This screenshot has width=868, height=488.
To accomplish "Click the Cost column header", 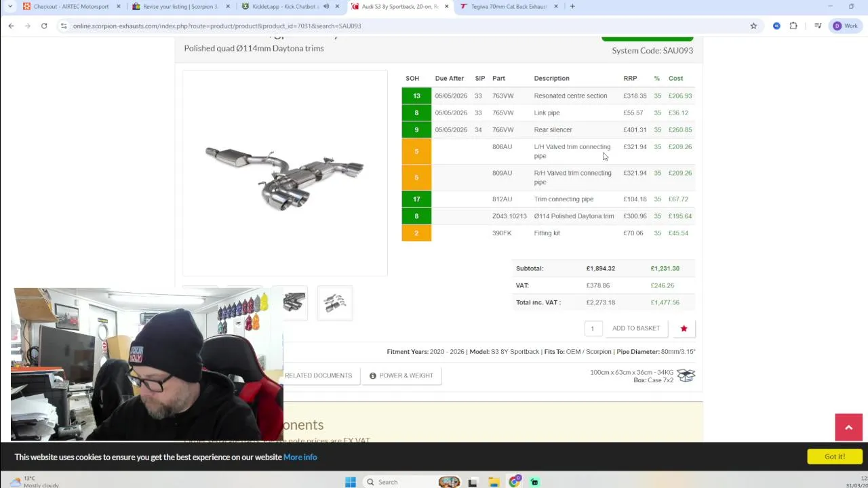I will click(675, 79).
